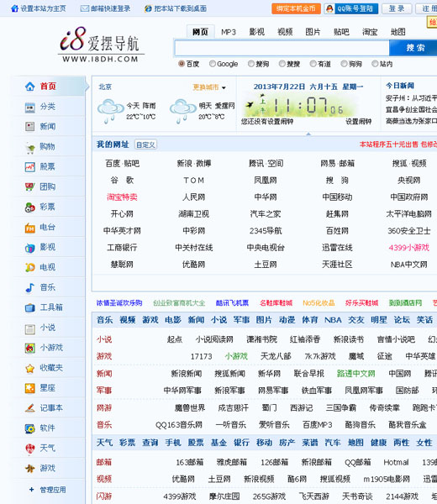
Task: Switch to the 贴吧 search tab
Action: 341,32
